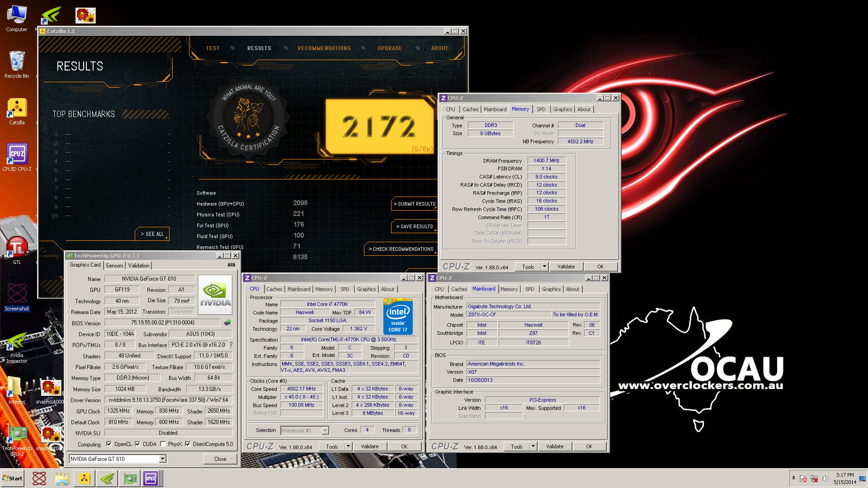Select the GTL desktop shortcut

click(17, 250)
